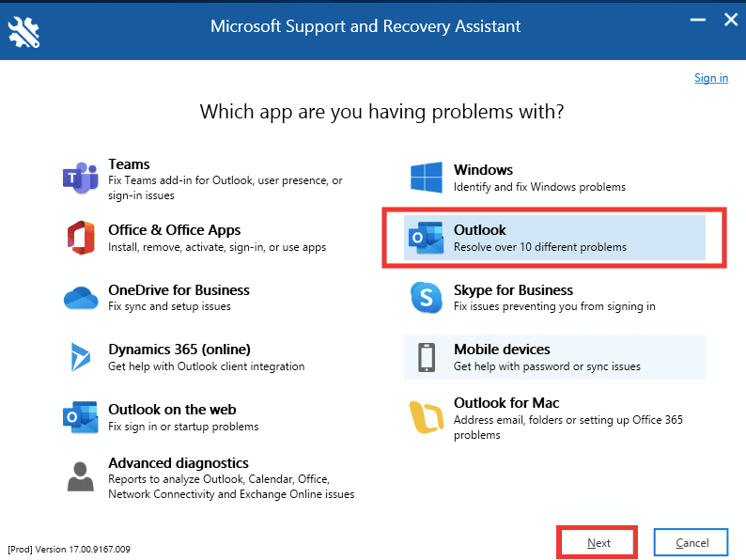This screenshot has height=560, width=746.
Task: Close the Support and Recovery Assistant window
Action: (x=731, y=20)
